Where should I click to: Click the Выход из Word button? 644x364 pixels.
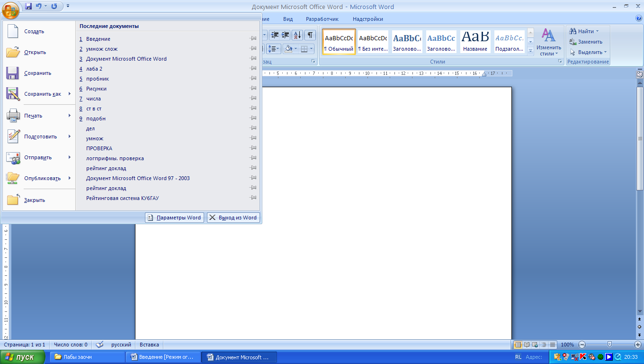click(233, 218)
